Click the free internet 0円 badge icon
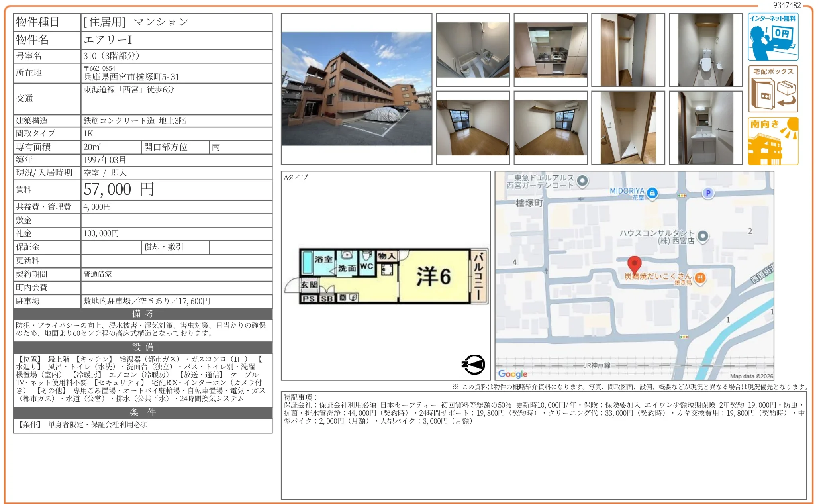819x504 pixels. [773, 37]
